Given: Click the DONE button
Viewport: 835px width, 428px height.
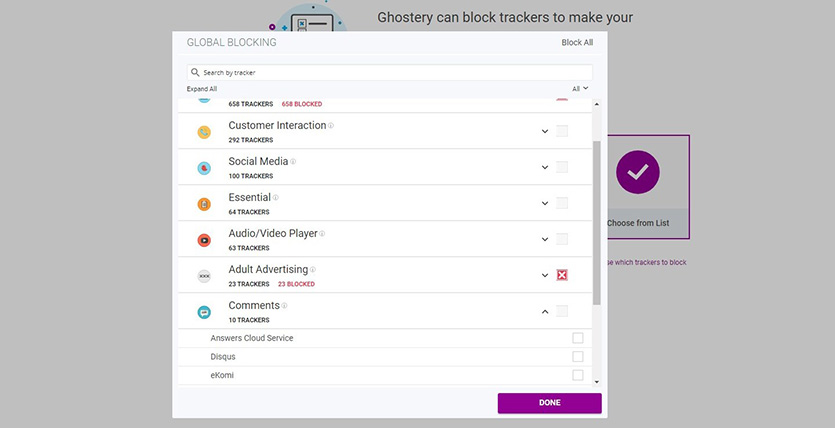Looking at the screenshot, I should [550, 403].
